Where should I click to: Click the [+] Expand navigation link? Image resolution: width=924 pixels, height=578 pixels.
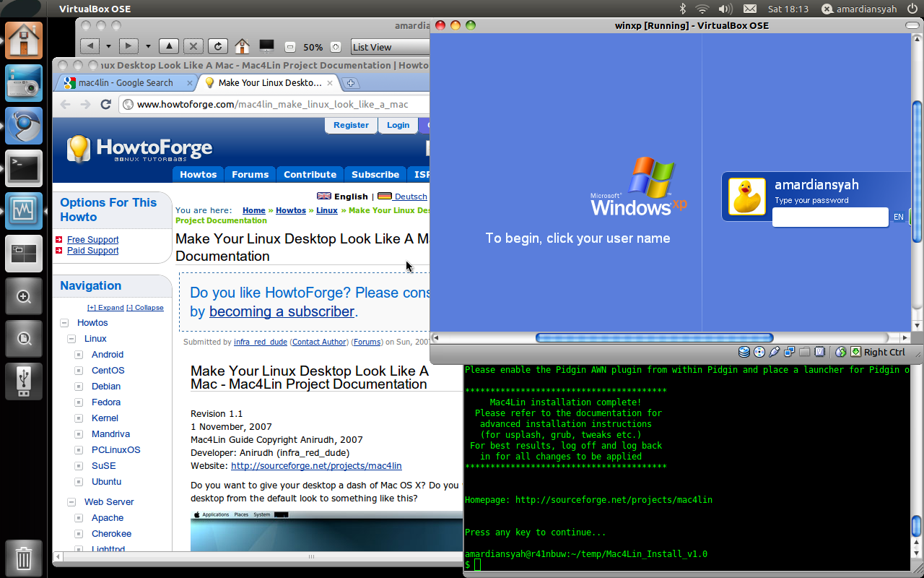tap(105, 307)
